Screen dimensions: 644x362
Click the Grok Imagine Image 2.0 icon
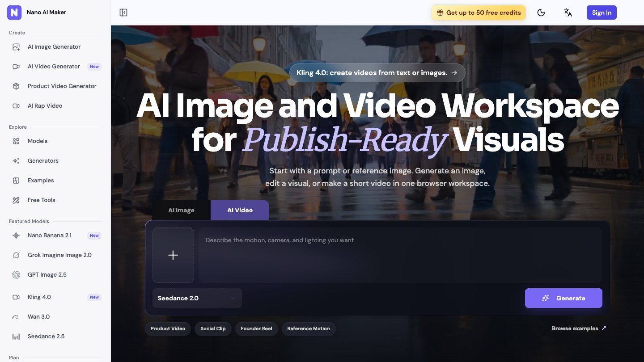click(16, 255)
